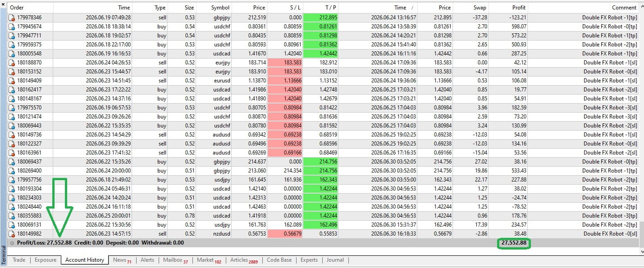Click the order icon for 179957756
Viewport: 644px width, 268px height.
[x=12, y=180]
